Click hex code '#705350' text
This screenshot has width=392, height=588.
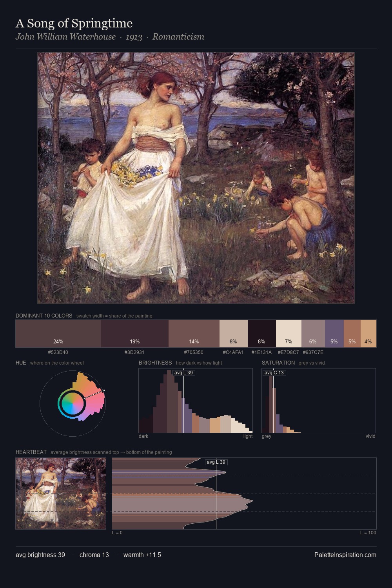pos(194,352)
